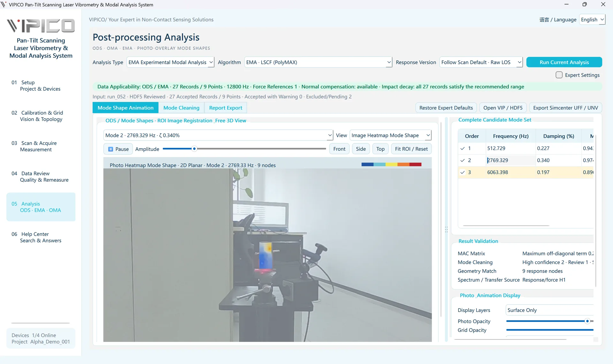This screenshot has height=364, width=613.
Task: Select 05 Analysis ODS EMA OMA
Action: [41, 207]
